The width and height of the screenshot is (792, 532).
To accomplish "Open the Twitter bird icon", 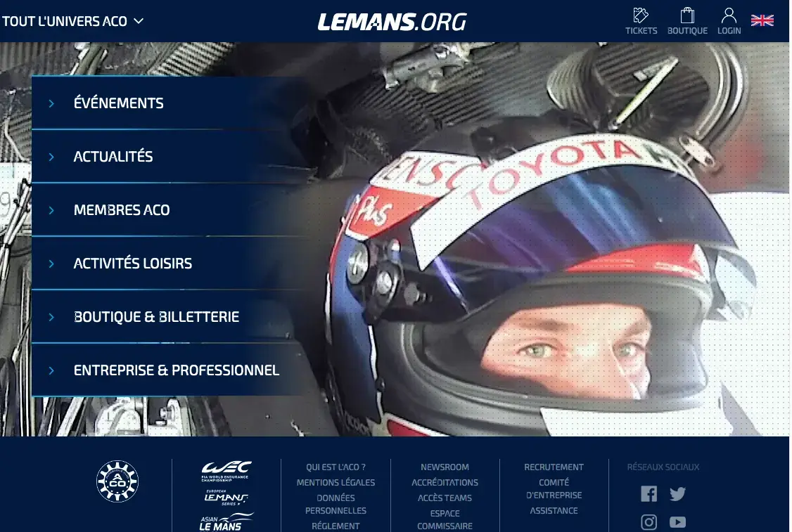I will pyautogui.click(x=677, y=493).
